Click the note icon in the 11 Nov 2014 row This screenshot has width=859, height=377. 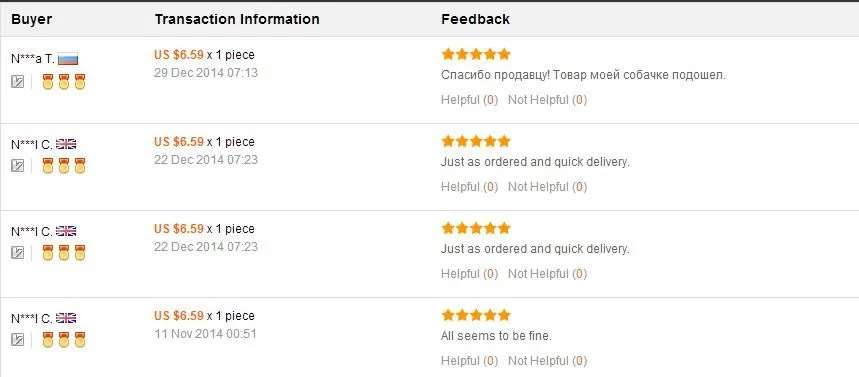[x=18, y=340]
